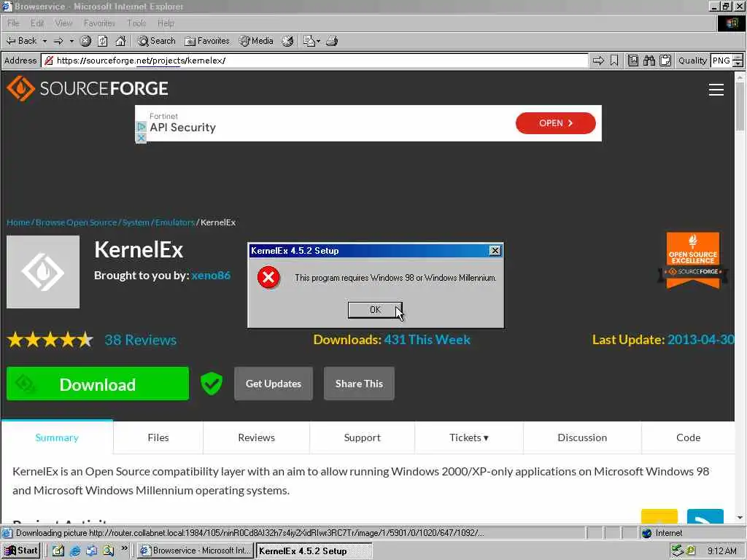This screenshot has width=747, height=560.
Task: Click the System breadcrumb link
Action: point(136,222)
